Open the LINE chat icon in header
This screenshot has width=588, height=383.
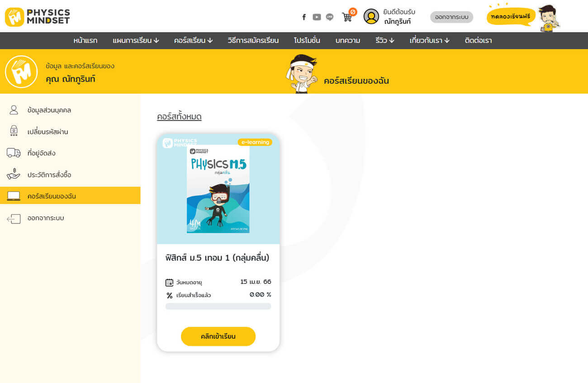[x=330, y=17]
